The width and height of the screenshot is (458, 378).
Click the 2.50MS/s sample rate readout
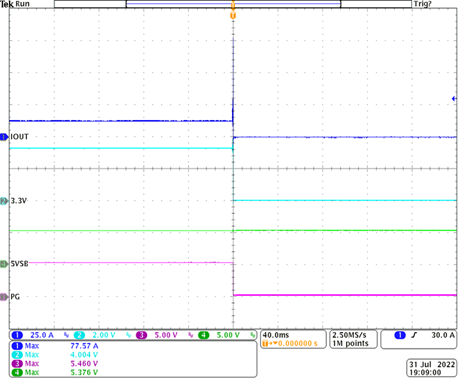pyautogui.click(x=353, y=339)
